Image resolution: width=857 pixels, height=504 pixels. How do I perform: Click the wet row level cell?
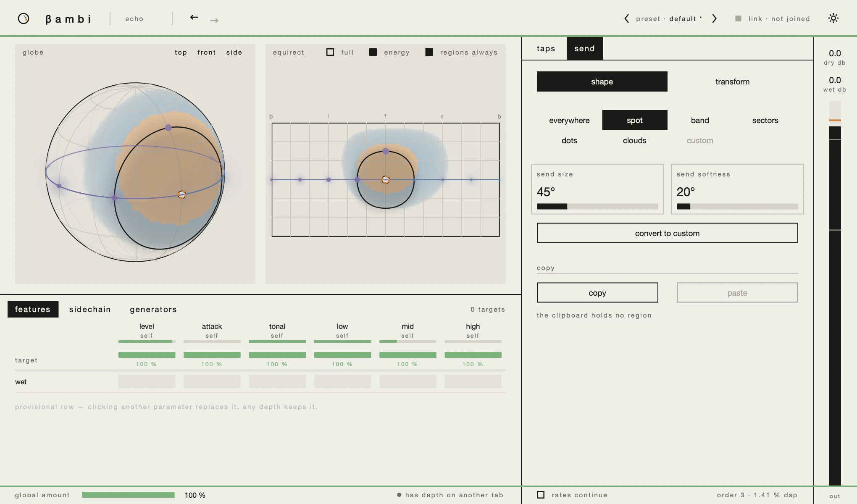(147, 381)
